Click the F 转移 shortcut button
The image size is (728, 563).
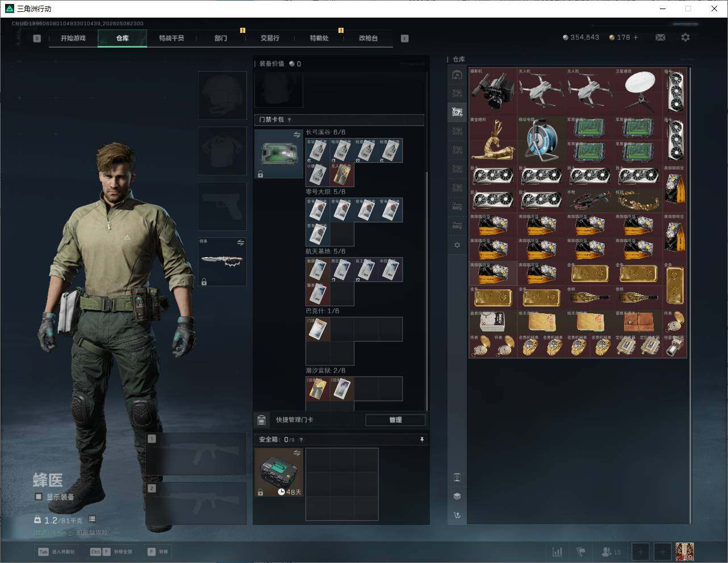[158, 552]
